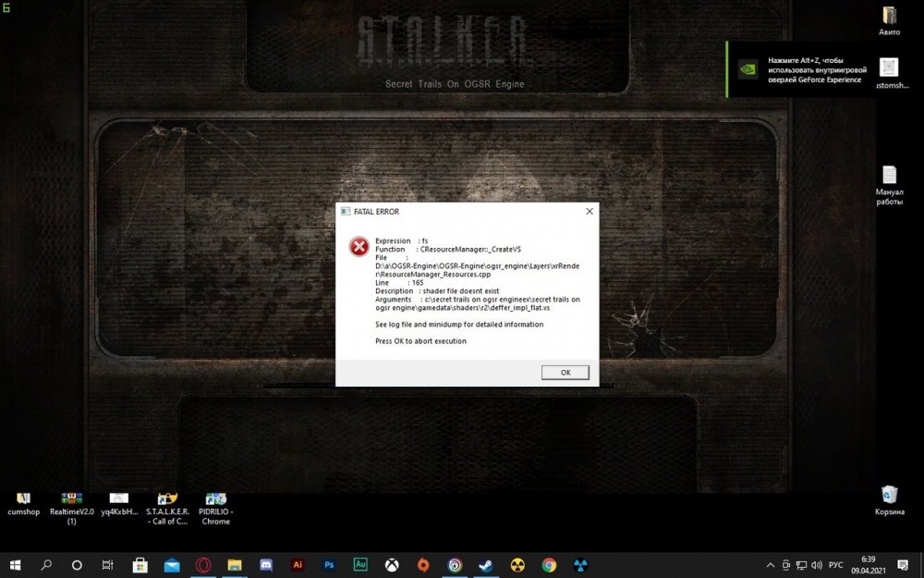Select the RealtimeV2.0 (1) archive icon
The image size is (924, 578).
pos(72,509)
